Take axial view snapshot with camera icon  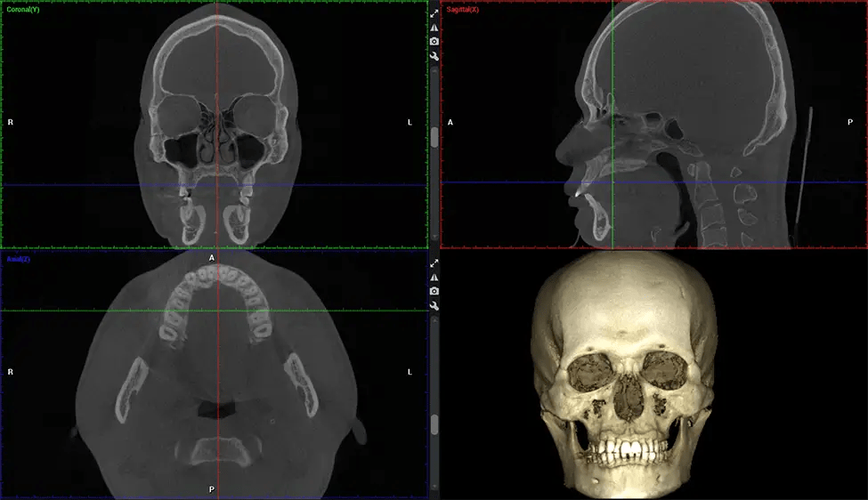(434, 292)
